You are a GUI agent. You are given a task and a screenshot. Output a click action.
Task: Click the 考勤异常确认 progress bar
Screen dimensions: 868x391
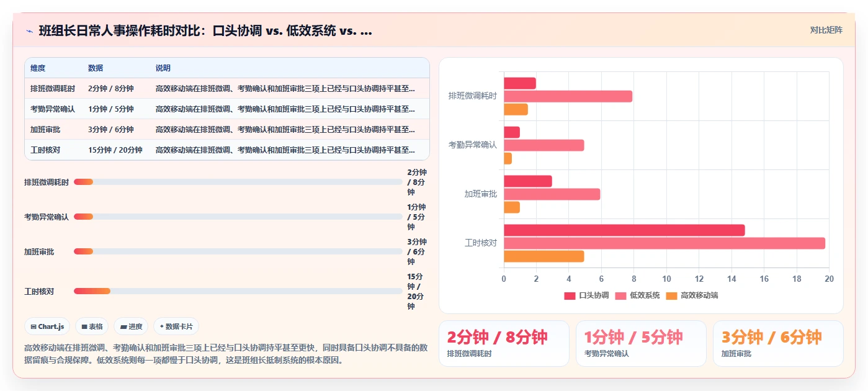[x=238, y=217]
